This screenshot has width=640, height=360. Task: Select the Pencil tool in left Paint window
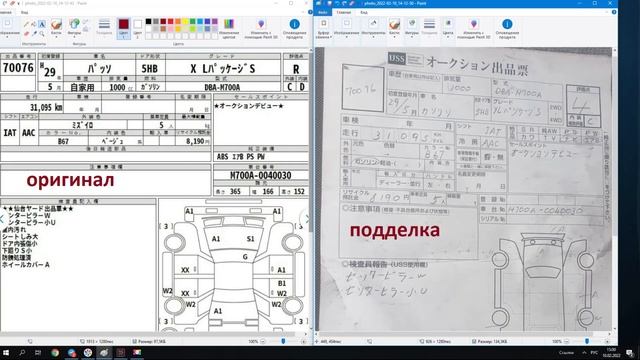26,24
